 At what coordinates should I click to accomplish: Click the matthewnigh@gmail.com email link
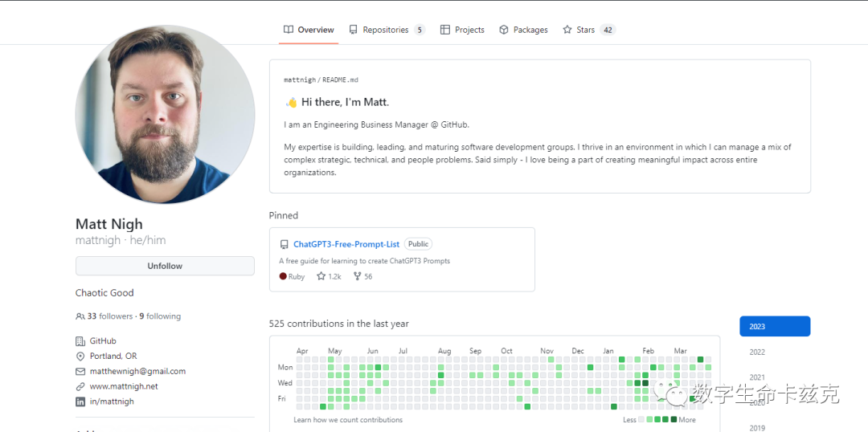pyautogui.click(x=137, y=371)
